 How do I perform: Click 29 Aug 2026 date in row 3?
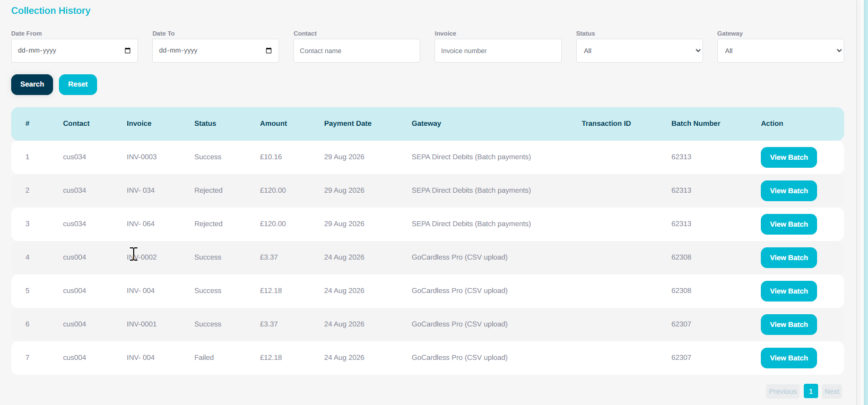pos(344,223)
